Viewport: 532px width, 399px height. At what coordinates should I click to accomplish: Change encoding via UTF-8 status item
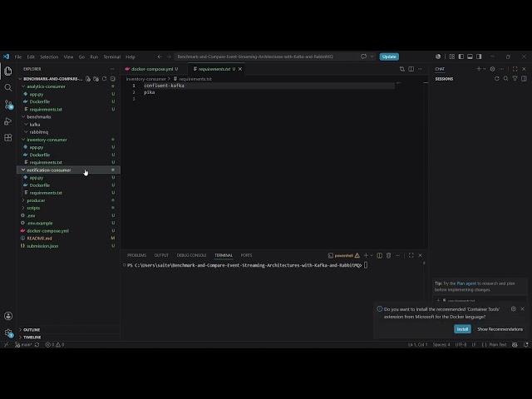461,345
